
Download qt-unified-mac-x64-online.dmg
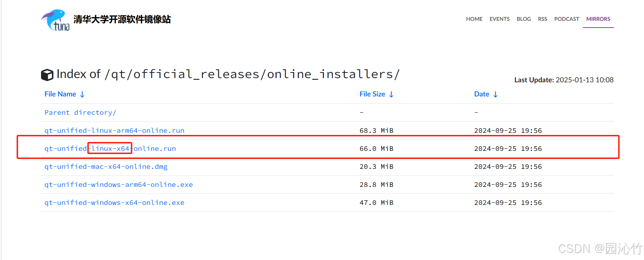click(x=106, y=166)
